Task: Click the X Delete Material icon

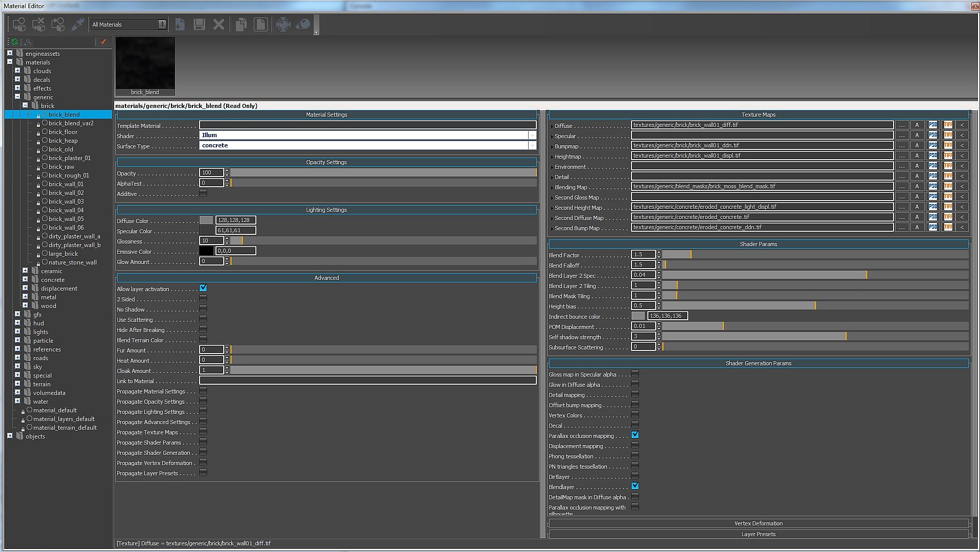Action: coord(219,24)
